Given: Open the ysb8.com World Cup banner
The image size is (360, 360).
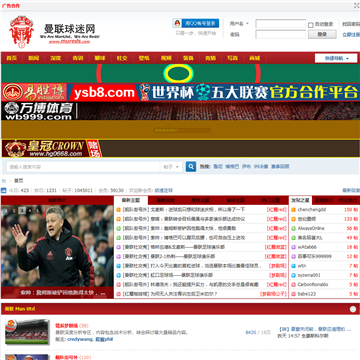Looking at the screenshot, I should [180, 92].
